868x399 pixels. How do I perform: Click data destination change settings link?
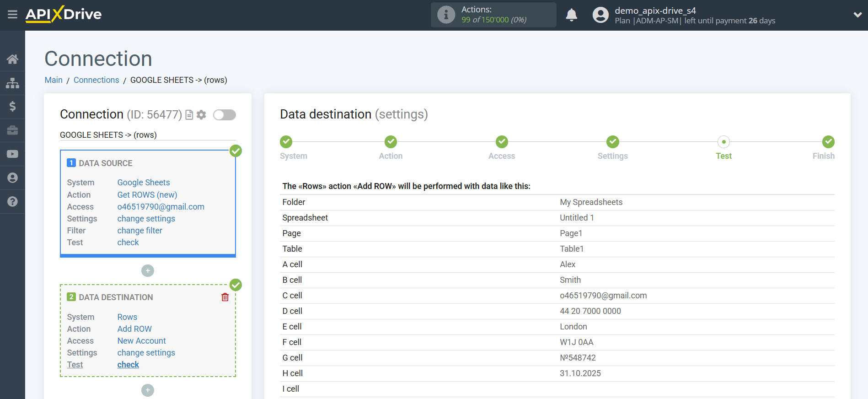click(146, 353)
